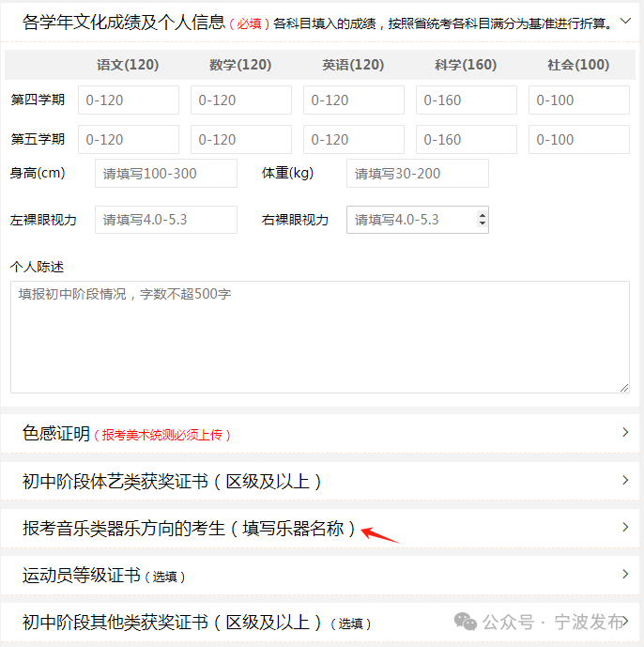Viewport: 644px width, 647px height.
Task: Focus the 体重(kg) input field
Action: pyautogui.click(x=418, y=174)
